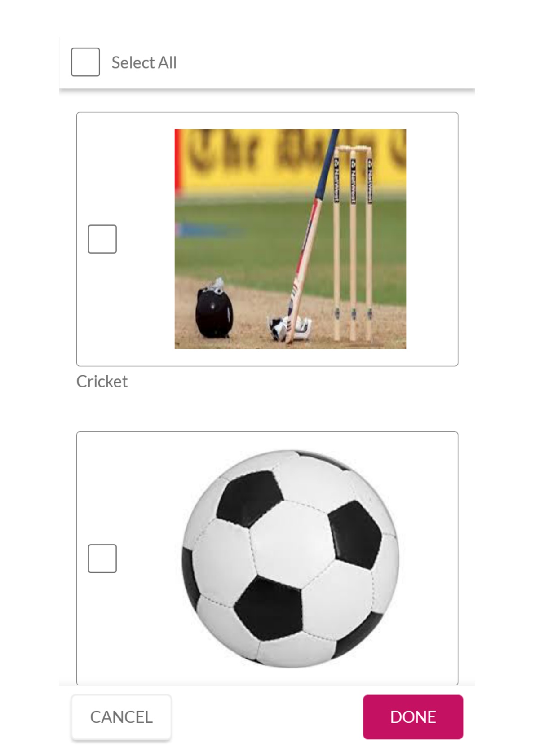Enable the checkbox next to the soccer ball
Screen dimensions: 535x756
point(102,558)
